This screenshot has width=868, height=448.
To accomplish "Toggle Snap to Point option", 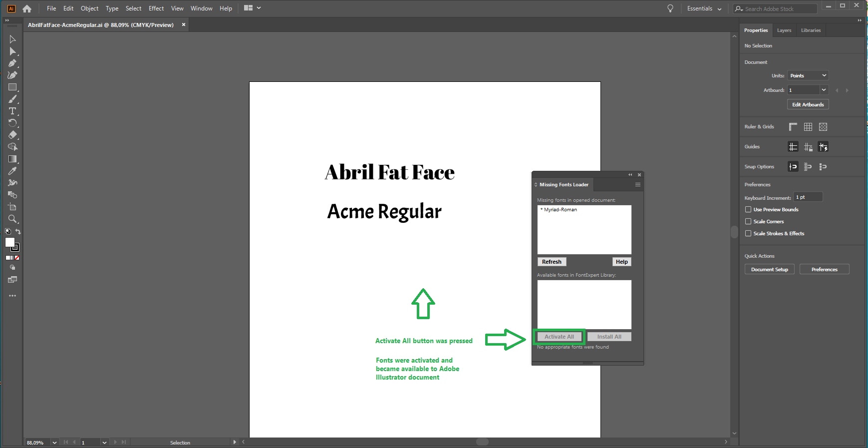I will pyautogui.click(x=793, y=167).
